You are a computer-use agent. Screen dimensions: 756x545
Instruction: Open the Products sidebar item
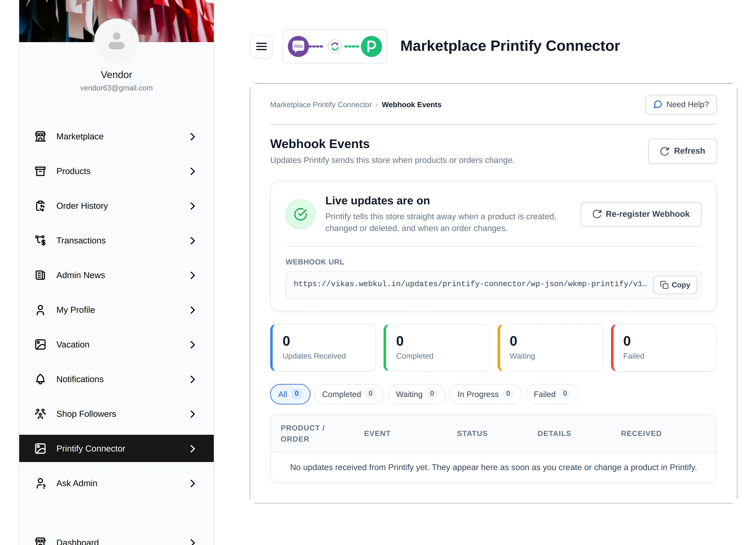coord(116,171)
